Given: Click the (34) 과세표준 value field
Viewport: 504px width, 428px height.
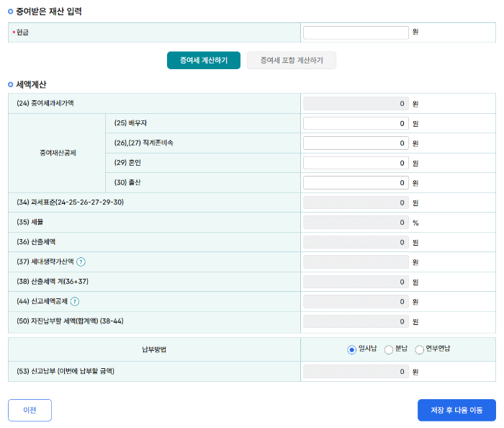Looking at the screenshot, I should click(x=356, y=202).
